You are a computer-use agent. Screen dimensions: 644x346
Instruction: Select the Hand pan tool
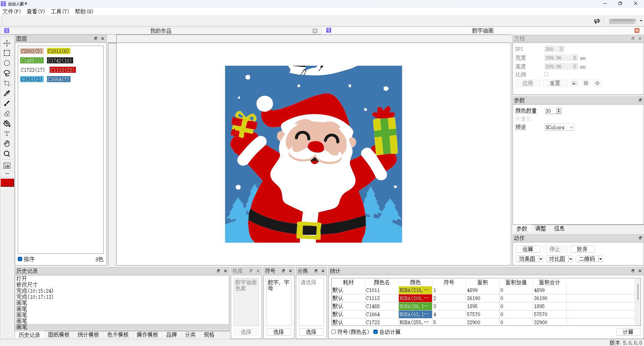tap(7, 144)
